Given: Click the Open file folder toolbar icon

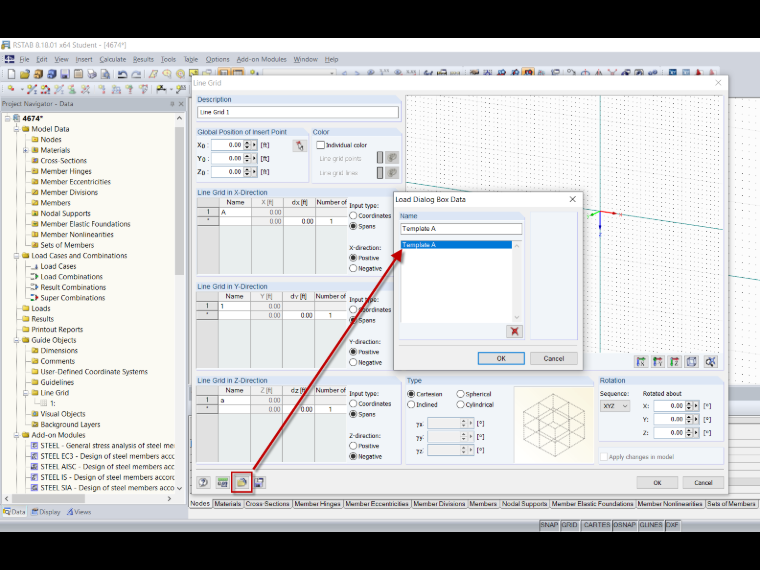Looking at the screenshot, I should coord(25,74).
